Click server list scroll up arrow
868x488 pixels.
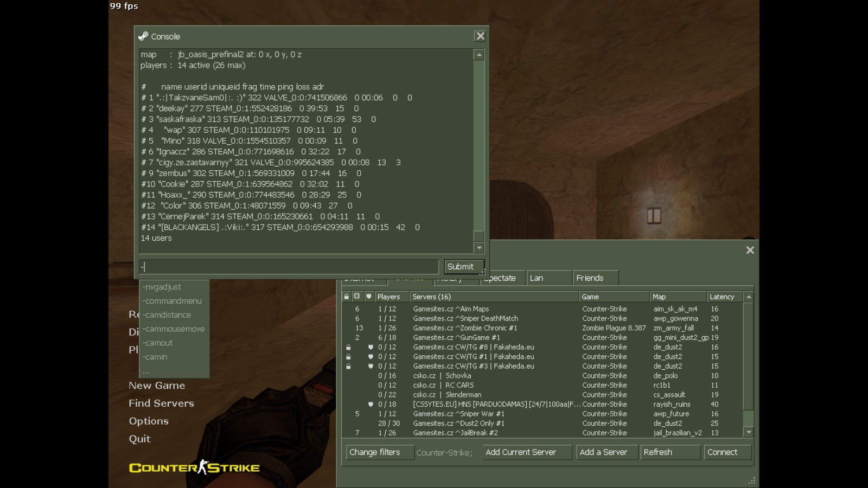749,297
